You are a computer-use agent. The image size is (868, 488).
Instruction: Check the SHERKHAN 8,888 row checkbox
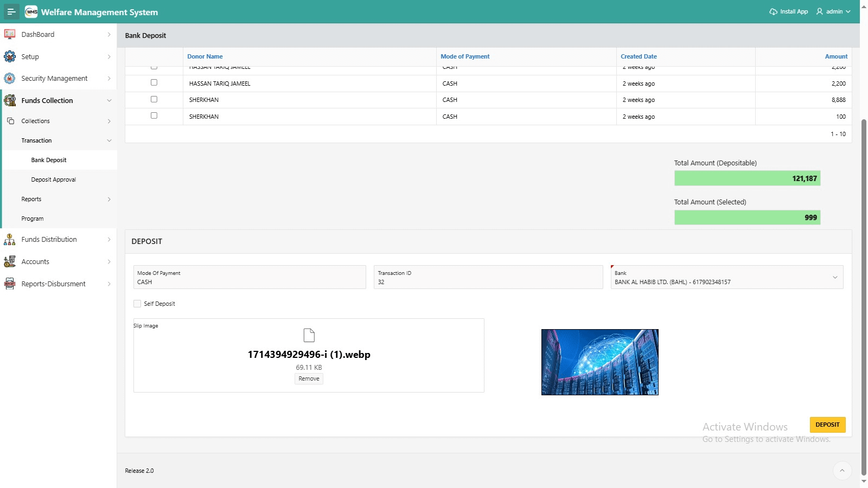154,99
